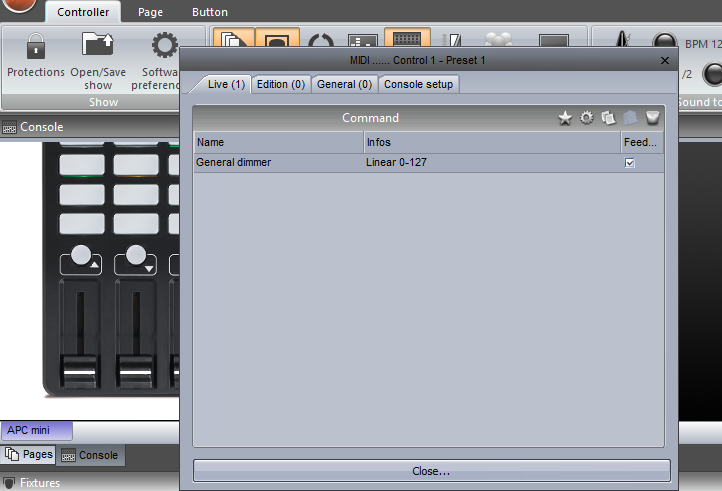Viewport: 722px width, 491px height.
Task: Switch to the Edition (0) tab
Action: click(281, 85)
